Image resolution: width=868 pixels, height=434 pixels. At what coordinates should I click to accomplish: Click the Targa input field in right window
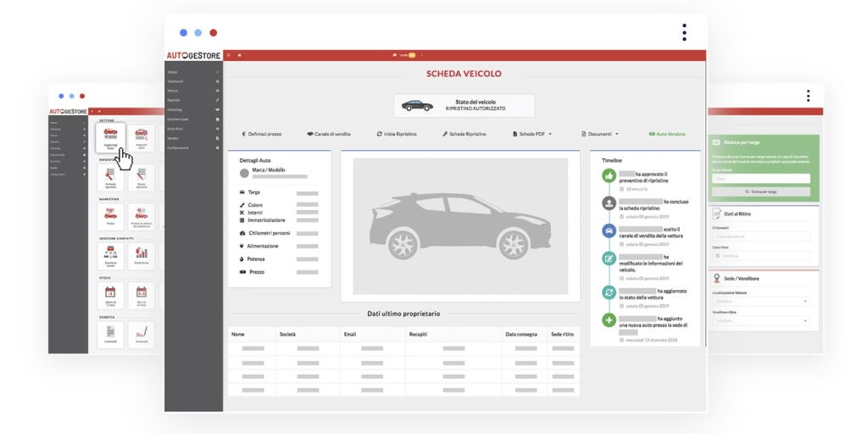pyautogui.click(x=760, y=179)
